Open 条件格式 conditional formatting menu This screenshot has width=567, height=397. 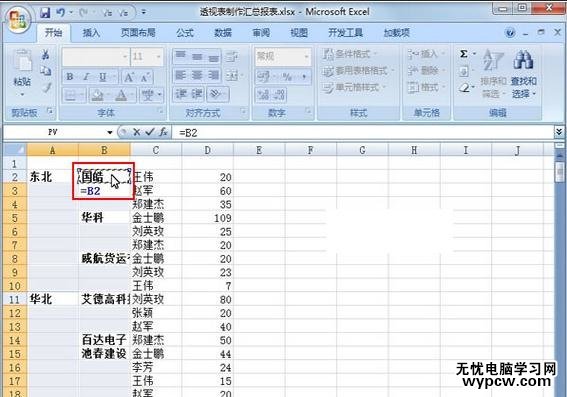click(349, 54)
